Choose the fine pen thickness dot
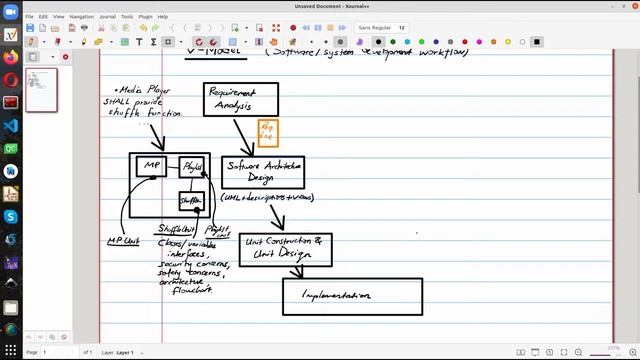640x360 pixels. click(311, 42)
